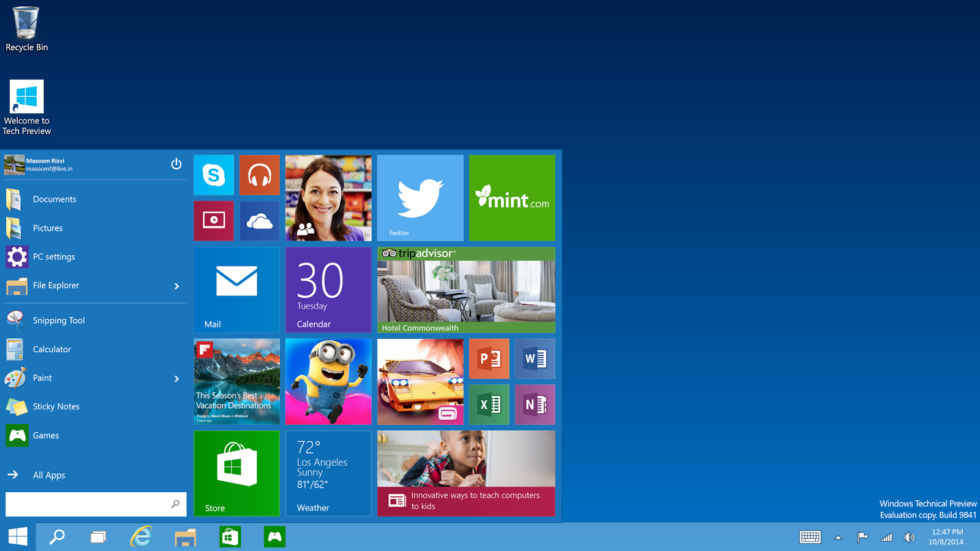This screenshot has height=551, width=980.
Task: Open the Weather tile for Los Angeles
Action: point(328,473)
